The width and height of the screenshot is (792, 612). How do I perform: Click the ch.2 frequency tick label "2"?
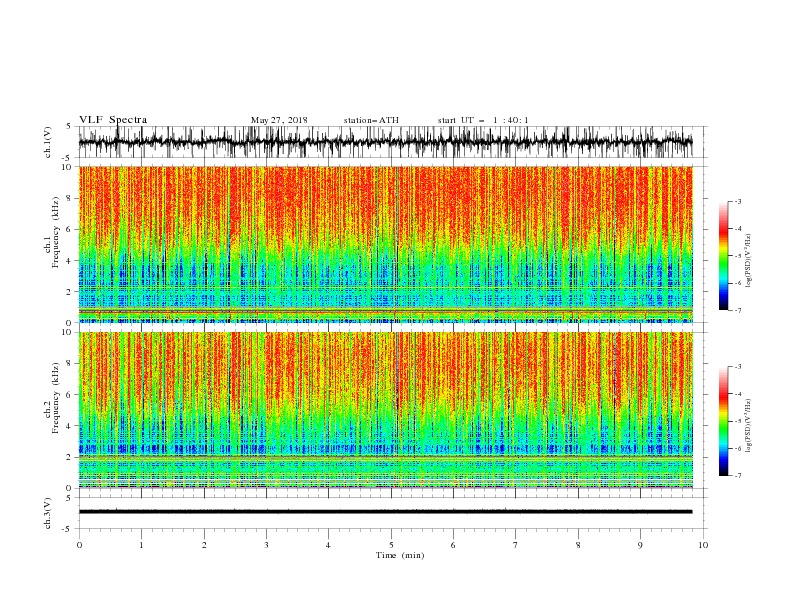click(69, 457)
